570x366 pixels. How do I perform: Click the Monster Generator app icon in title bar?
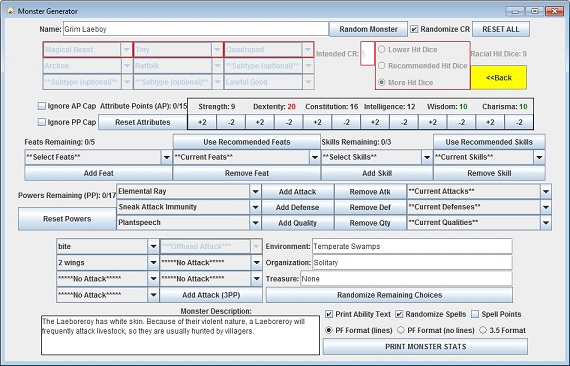point(11,11)
